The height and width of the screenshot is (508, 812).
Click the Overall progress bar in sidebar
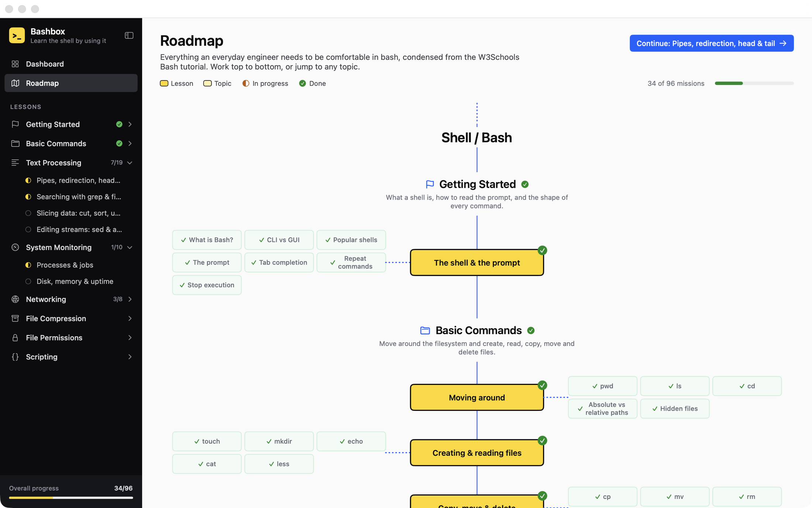71,498
